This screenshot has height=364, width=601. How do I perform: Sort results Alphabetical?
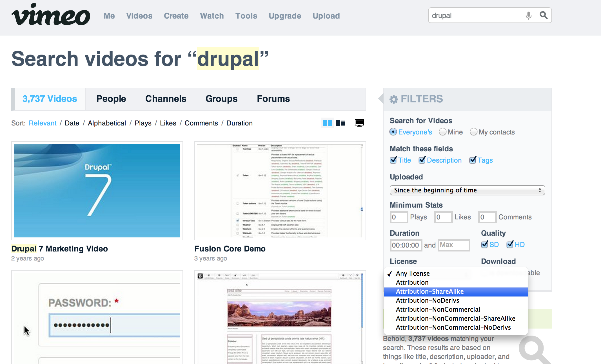tap(107, 123)
